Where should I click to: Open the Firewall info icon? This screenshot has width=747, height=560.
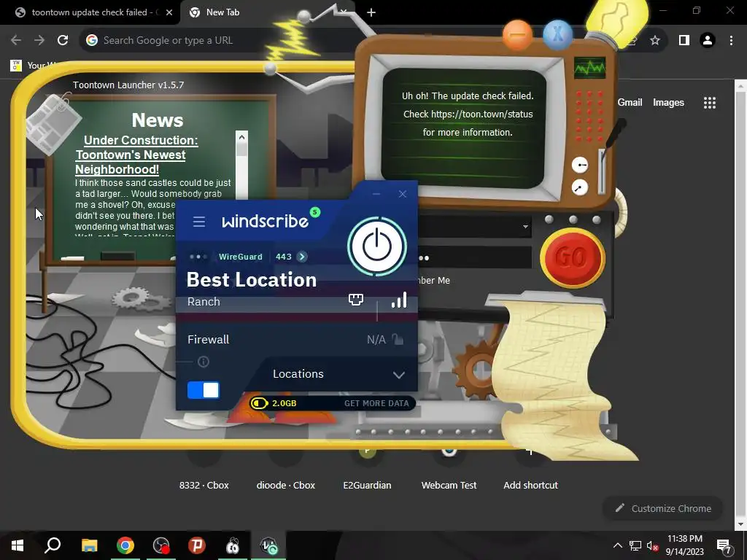(x=204, y=362)
